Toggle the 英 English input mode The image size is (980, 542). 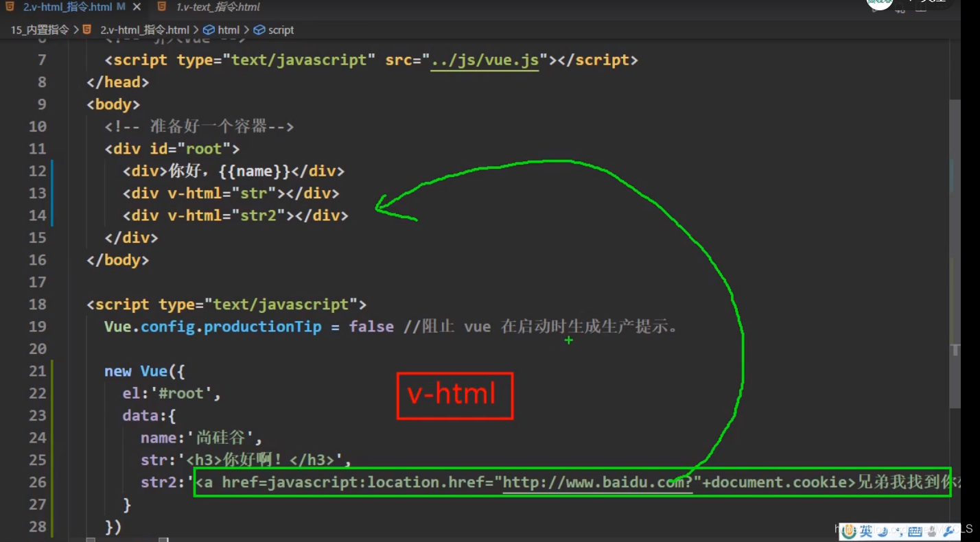[x=866, y=530]
